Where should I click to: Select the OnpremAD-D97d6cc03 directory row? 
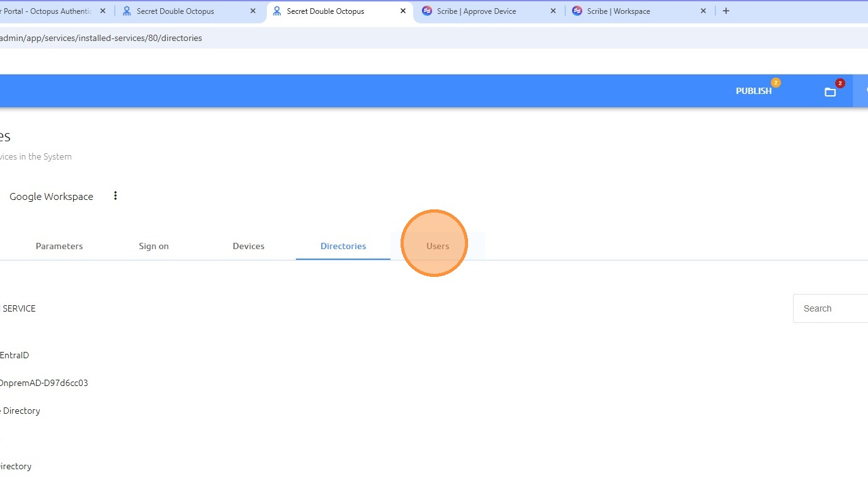(x=44, y=383)
